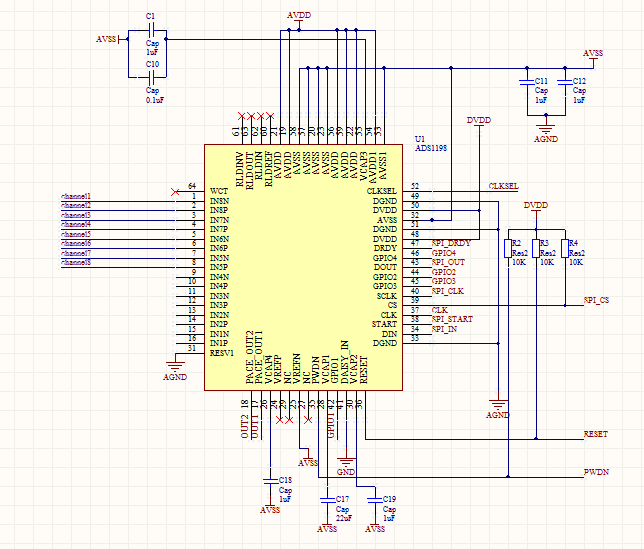Click the DOUT pin name inside U1

pos(385,267)
